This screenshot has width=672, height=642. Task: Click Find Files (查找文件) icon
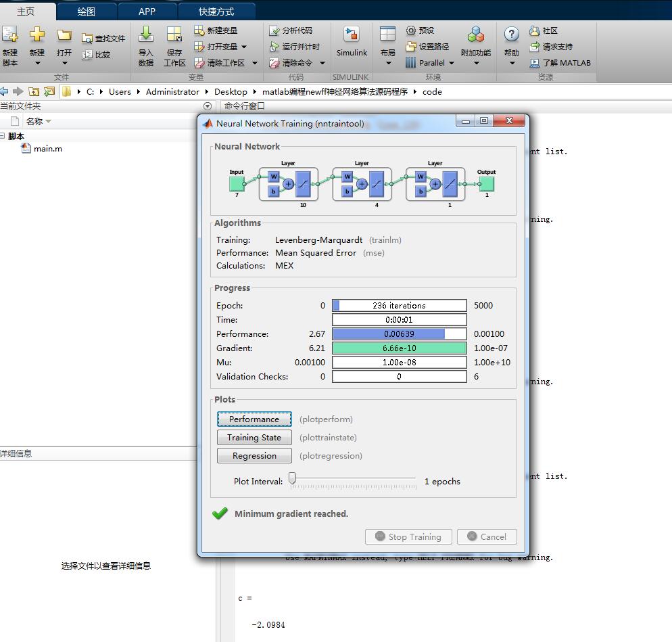[x=87, y=39]
